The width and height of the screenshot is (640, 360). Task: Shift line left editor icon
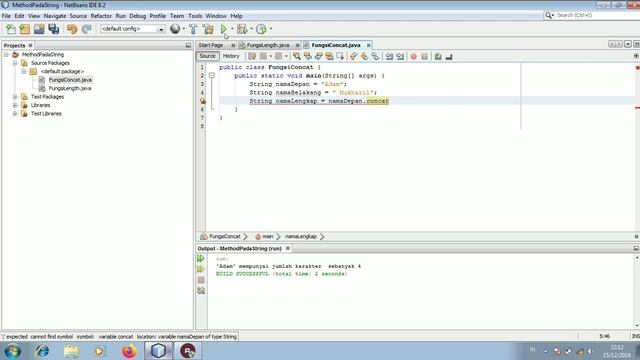tap(389, 56)
